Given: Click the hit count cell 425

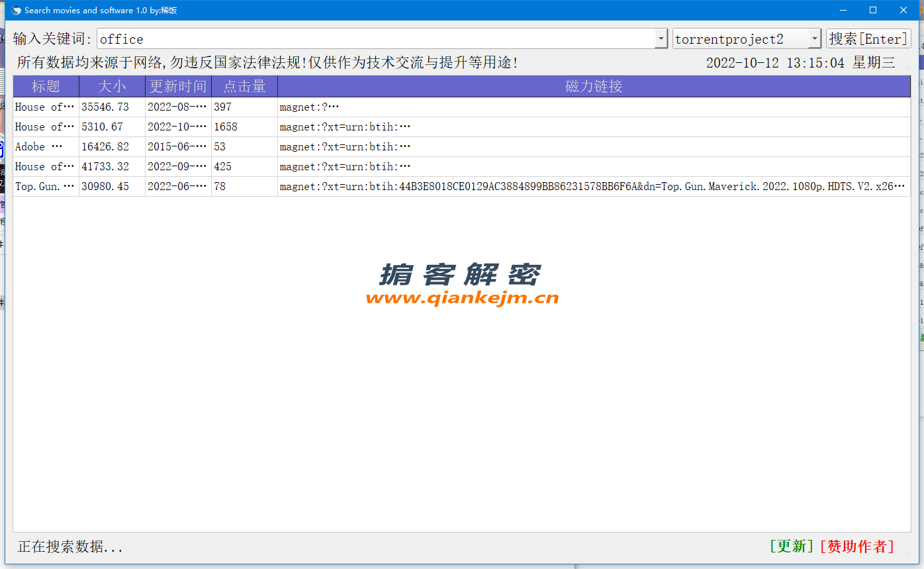Looking at the screenshot, I should click(245, 167).
